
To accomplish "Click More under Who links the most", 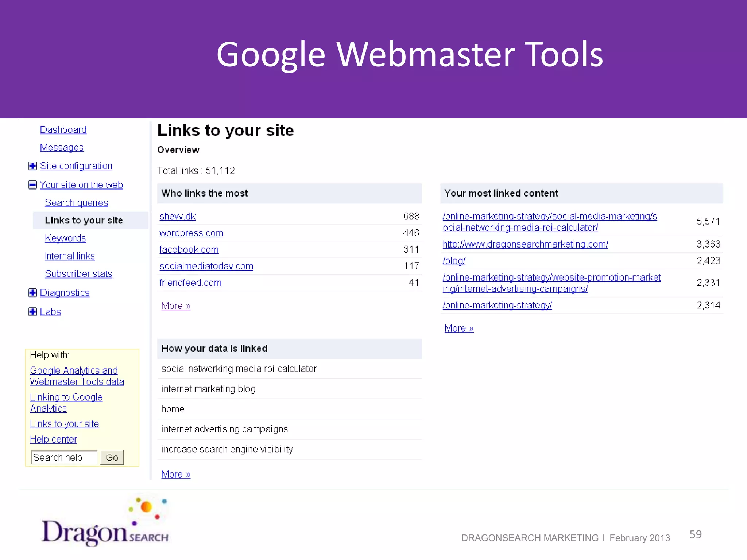I will coord(175,306).
